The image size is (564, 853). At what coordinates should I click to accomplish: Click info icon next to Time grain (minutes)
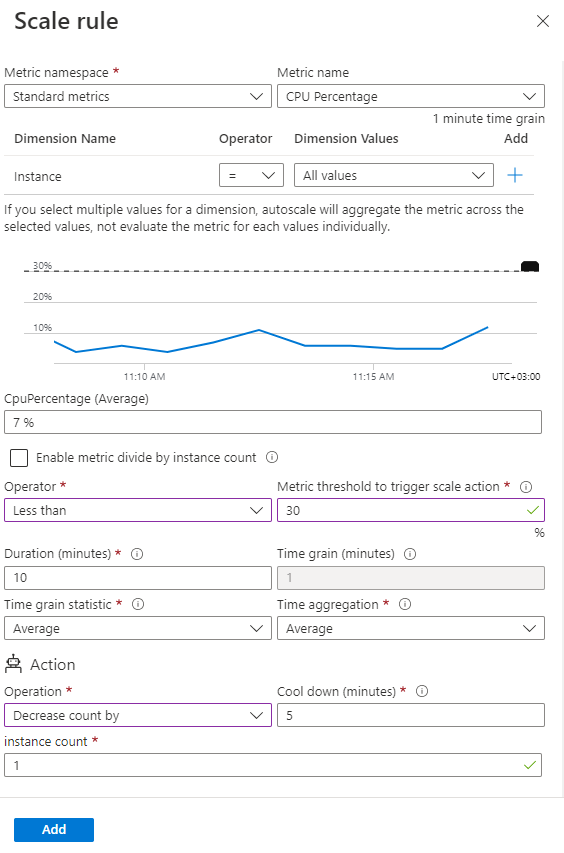(410, 554)
